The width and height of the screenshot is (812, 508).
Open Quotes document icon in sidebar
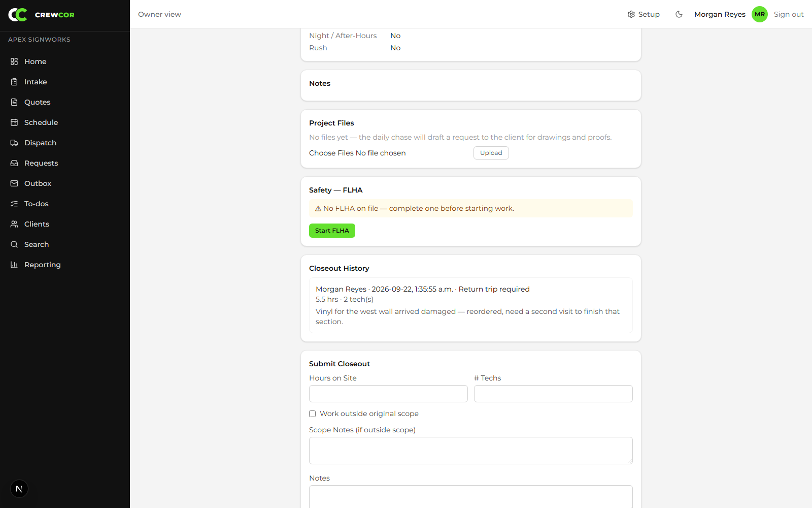14,102
